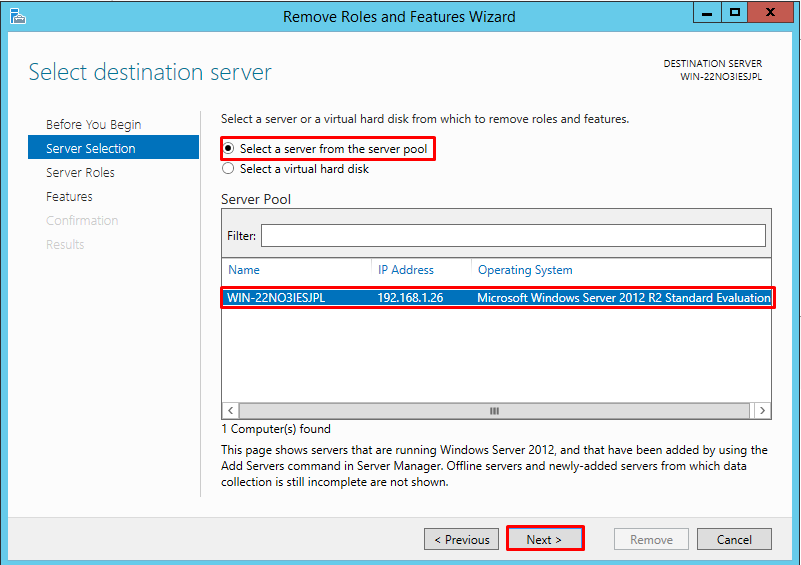This screenshot has height=565, width=801.
Task: Open the Server Roles step
Action: pyautogui.click(x=80, y=173)
